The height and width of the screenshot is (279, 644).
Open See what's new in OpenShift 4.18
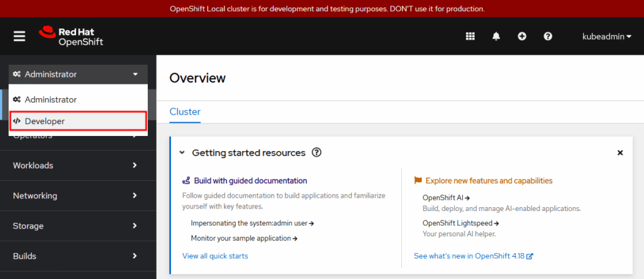click(473, 256)
